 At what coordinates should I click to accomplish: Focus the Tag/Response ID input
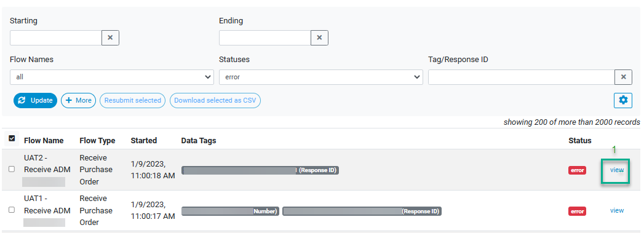[x=522, y=77]
